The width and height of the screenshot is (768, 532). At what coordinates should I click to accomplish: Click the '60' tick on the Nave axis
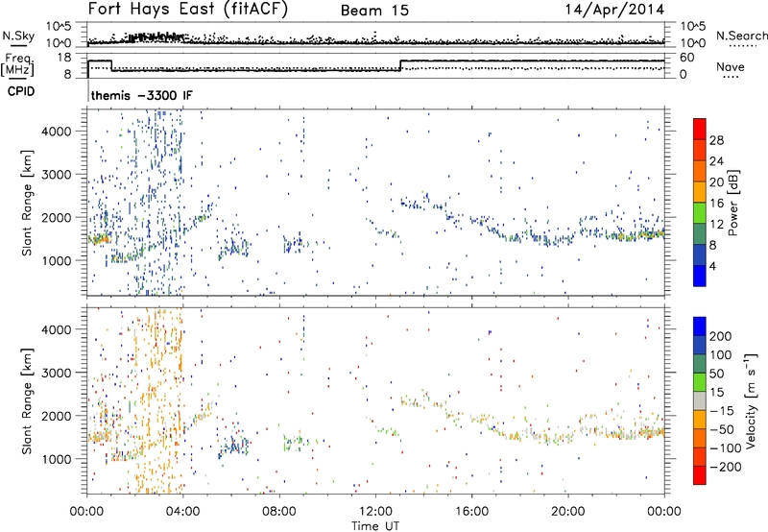coord(687,58)
